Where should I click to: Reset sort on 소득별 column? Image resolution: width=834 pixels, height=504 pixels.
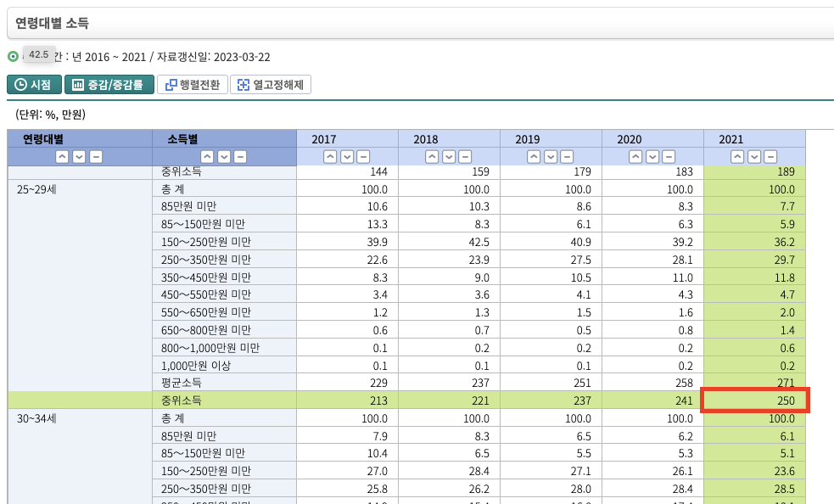click(x=240, y=156)
